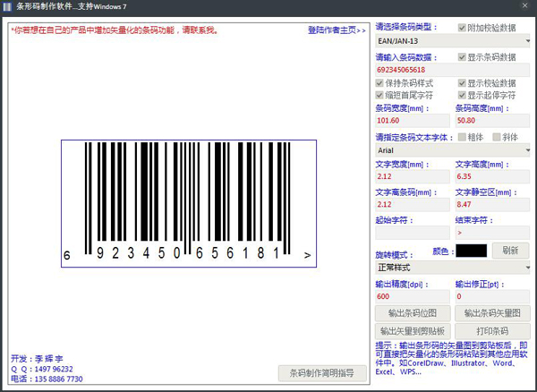
Task: Click 输出条码矢量图 button
Action: [492, 313]
